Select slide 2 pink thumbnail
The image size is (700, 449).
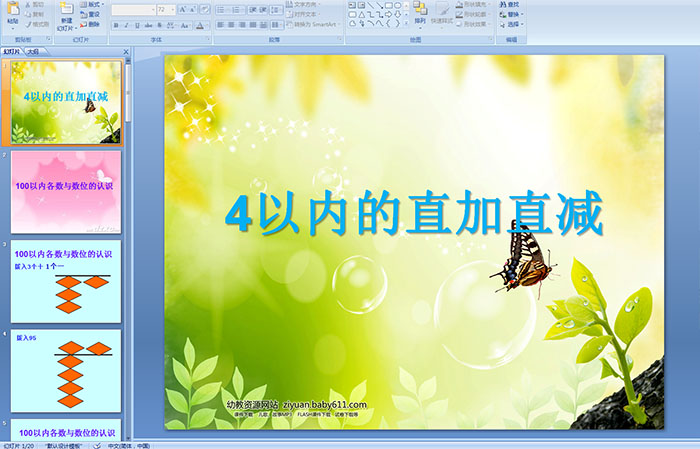pos(66,192)
